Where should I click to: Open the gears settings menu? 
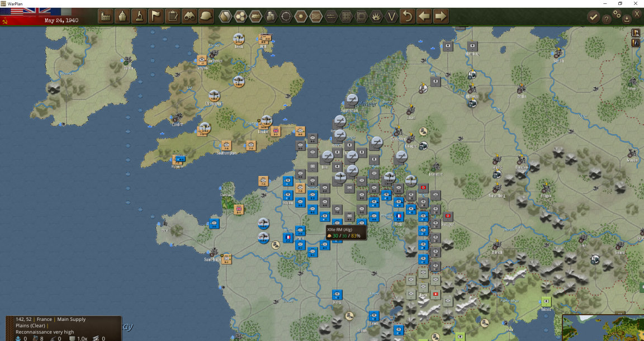[x=617, y=13]
